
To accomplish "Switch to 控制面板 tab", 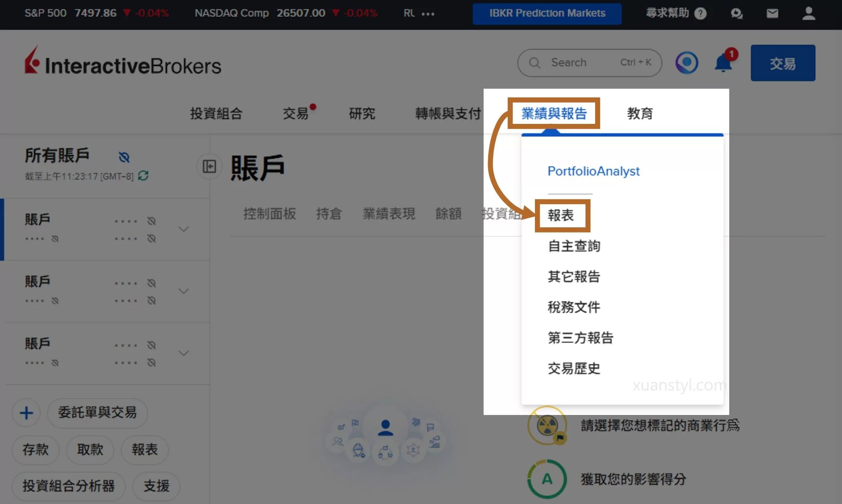I will pos(269,213).
